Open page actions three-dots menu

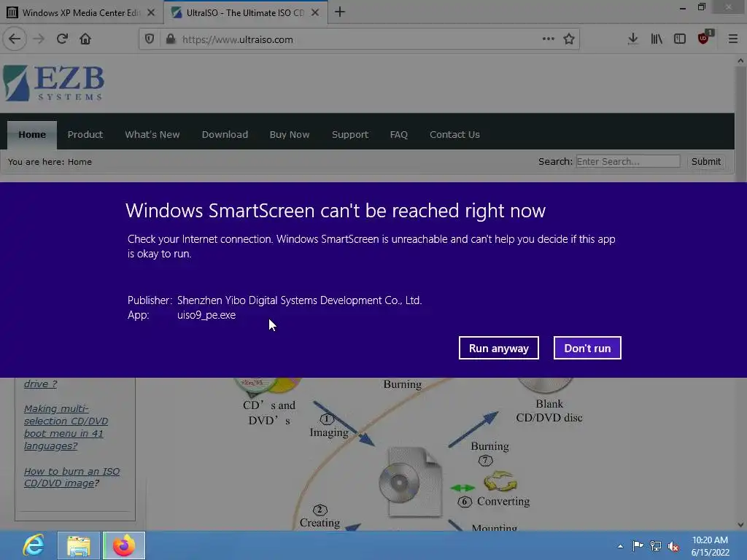coord(549,39)
